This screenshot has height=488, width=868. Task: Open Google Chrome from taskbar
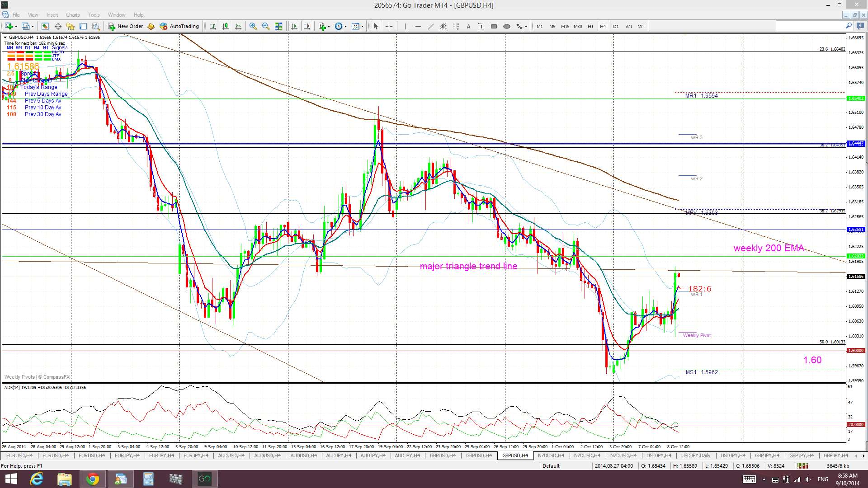click(93, 479)
